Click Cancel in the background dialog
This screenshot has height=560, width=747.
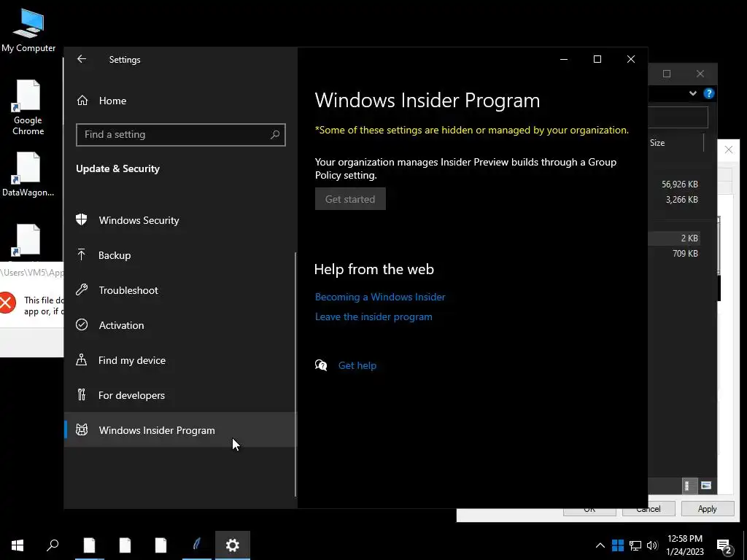click(649, 509)
